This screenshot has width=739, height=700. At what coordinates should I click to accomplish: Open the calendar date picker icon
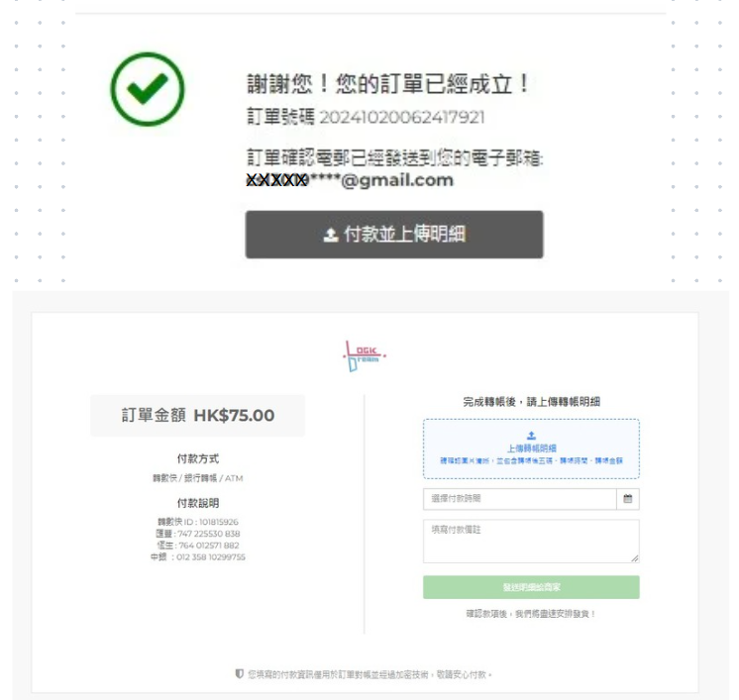(628, 499)
